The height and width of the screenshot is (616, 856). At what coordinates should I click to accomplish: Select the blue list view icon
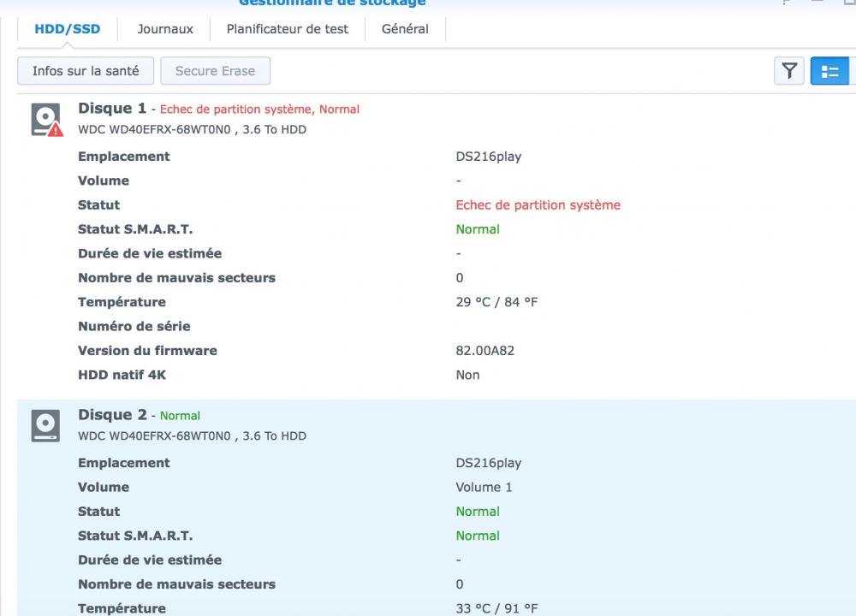tap(829, 71)
